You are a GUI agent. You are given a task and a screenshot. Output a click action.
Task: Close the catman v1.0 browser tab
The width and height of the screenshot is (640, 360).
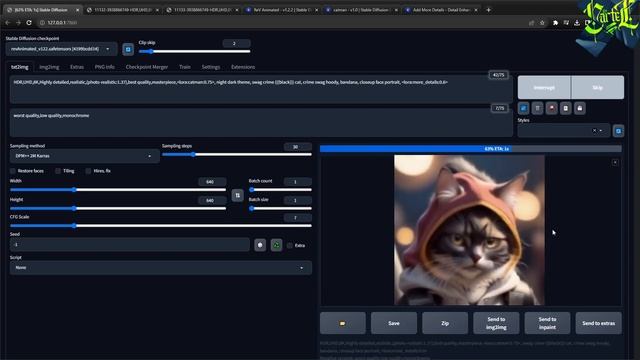tap(396, 10)
